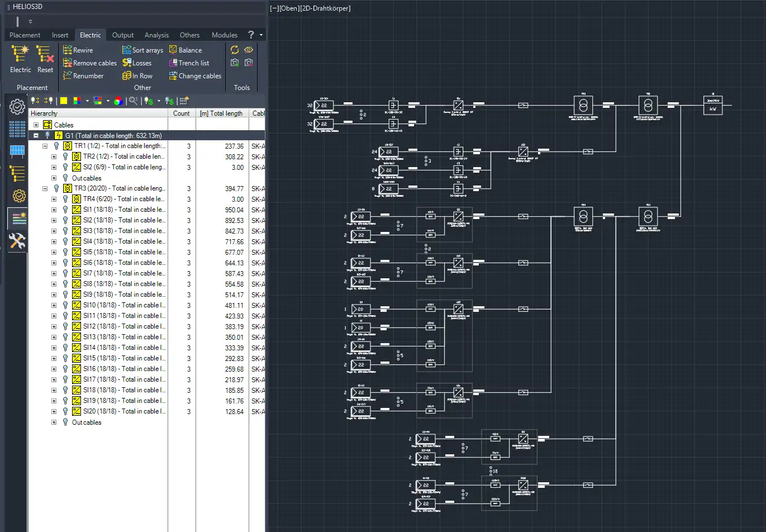Switch to the Analysis ribbon tab

(x=156, y=35)
